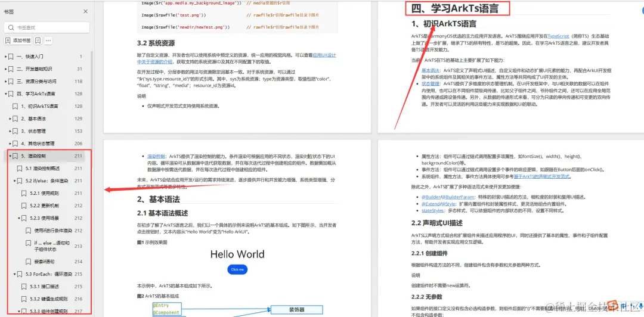Viewport: 644px width, 317px height.
Task: Click page number 206 in bookmarks
Action: tap(79, 144)
